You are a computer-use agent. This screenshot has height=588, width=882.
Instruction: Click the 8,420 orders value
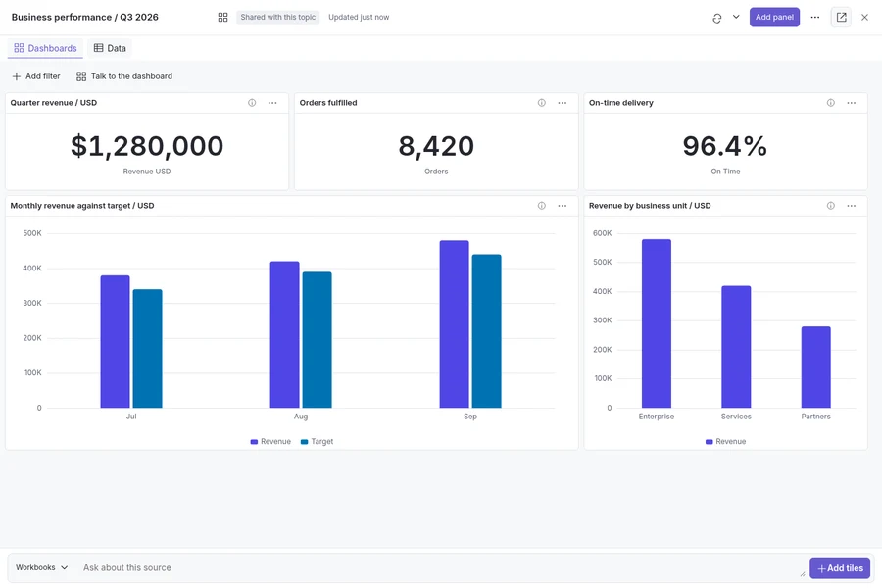[436, 146]
